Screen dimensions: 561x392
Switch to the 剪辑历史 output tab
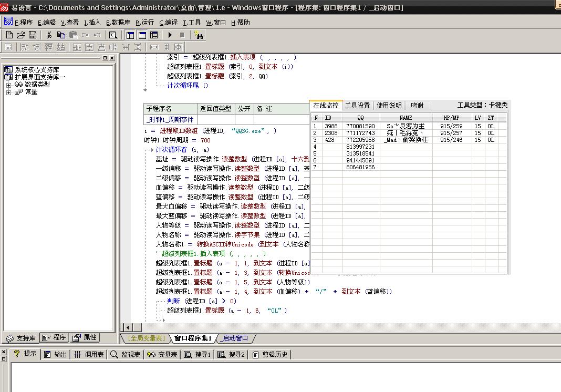pyautogui.click(x=270, y=354)
